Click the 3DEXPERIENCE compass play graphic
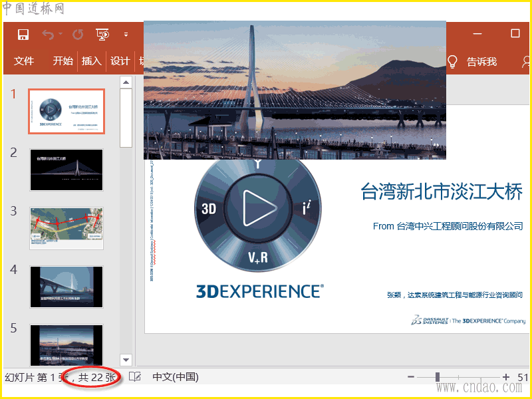Screen dimensions: 532x399 coord(258,215)
